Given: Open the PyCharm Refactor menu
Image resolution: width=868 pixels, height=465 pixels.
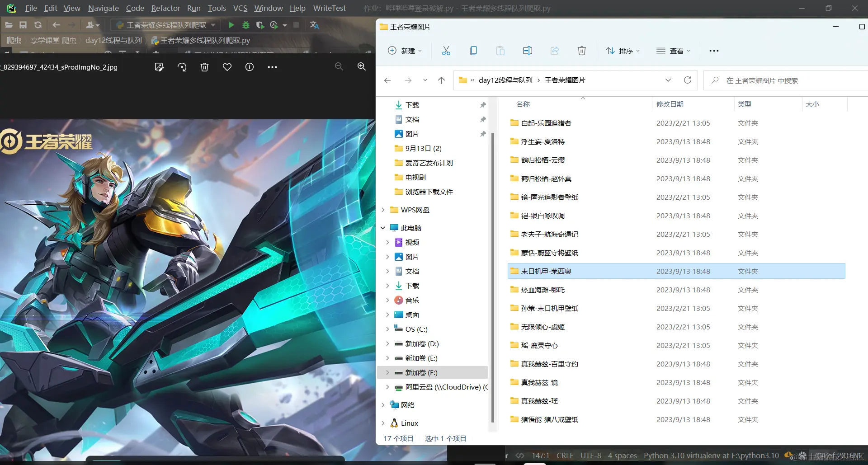Looking at the screenshot, I should 165,8.
